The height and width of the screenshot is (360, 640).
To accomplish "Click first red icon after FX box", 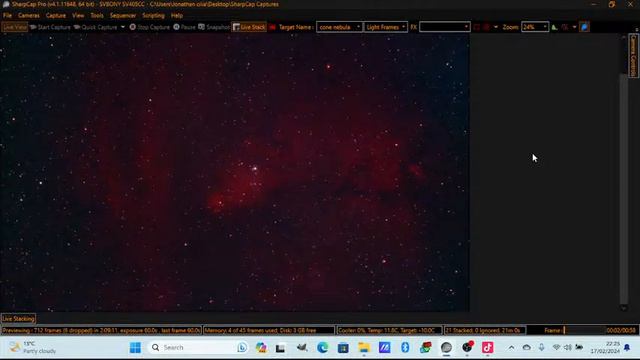I will 477,27.
